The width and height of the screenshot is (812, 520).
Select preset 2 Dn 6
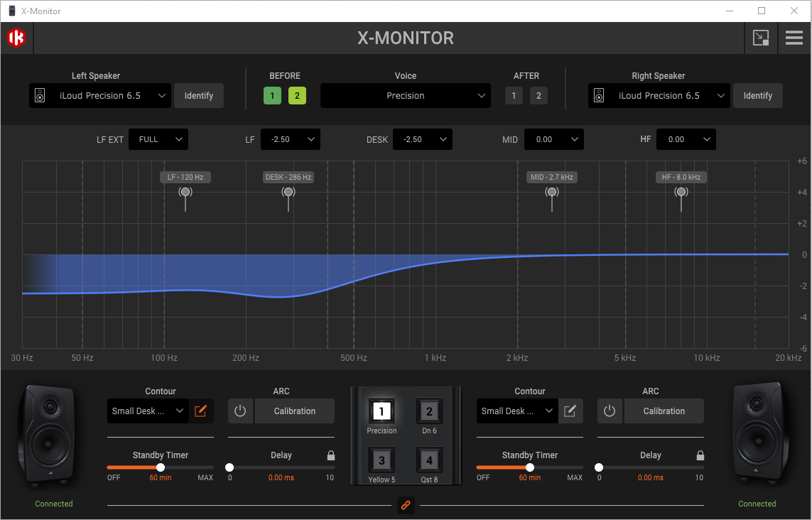coord(429,411)
